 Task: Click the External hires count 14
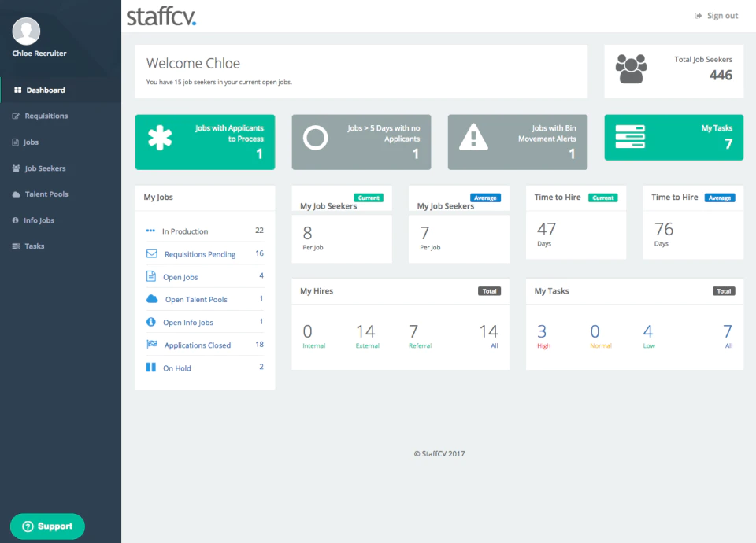[x=365, y=331]
